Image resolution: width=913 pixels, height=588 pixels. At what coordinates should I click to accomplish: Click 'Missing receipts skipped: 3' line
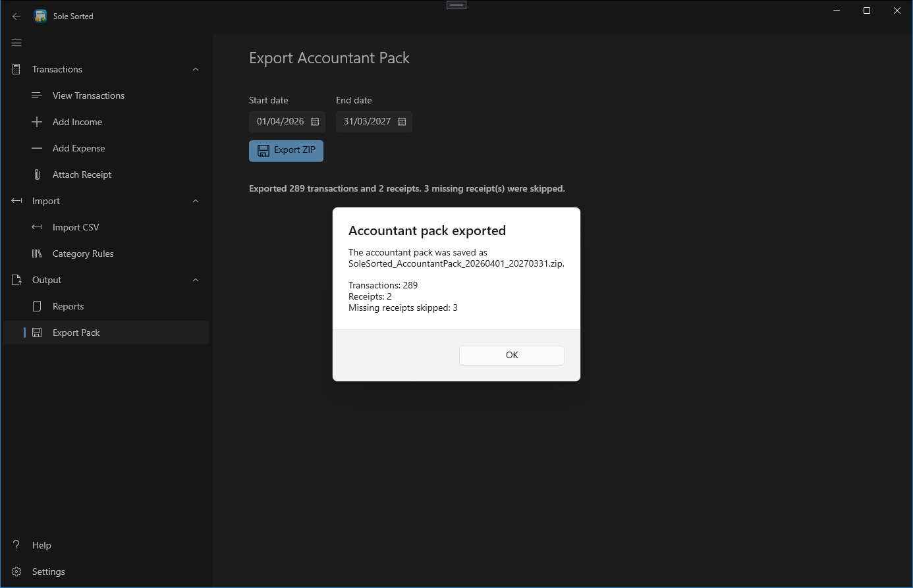pos(403,307)
